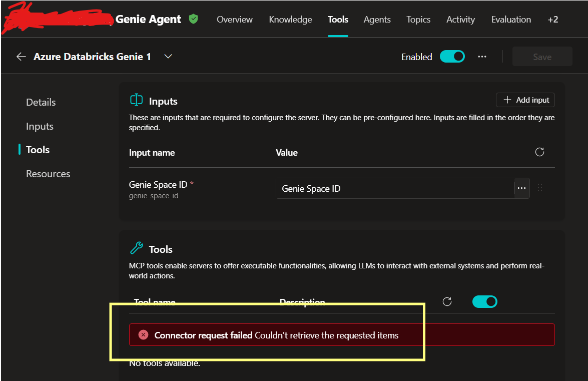
Task: Click the Input name column header
Action: (152, 153)
